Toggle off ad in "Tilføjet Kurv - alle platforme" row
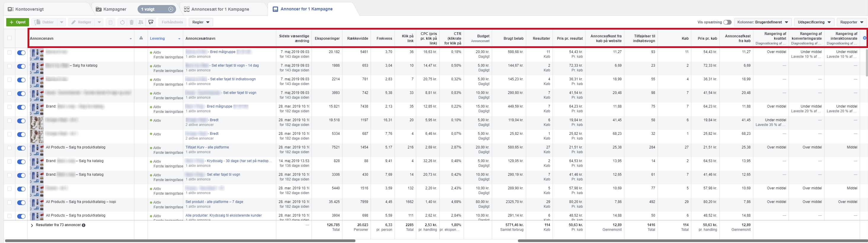The image size is (868, 243). pos(21,148)
